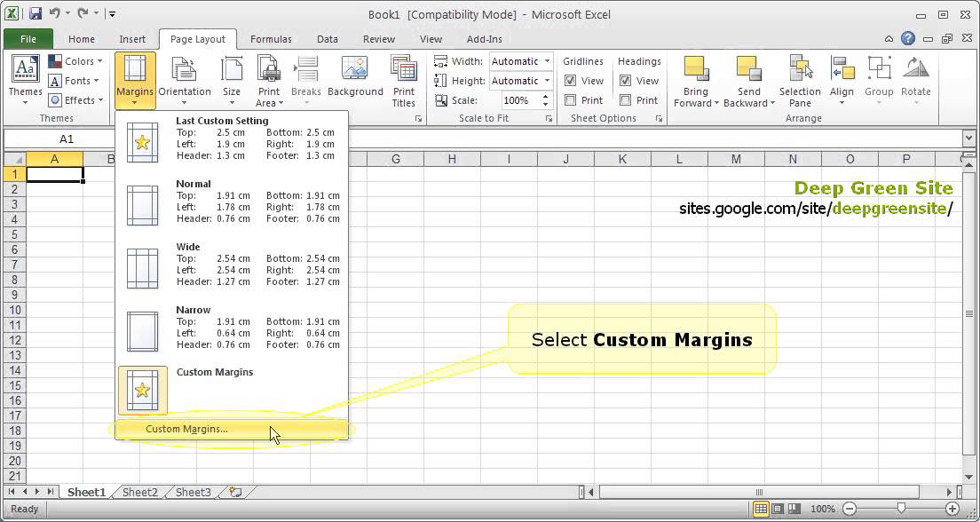
Task: Open theme Effects options
Action: [x=75, y=100]
